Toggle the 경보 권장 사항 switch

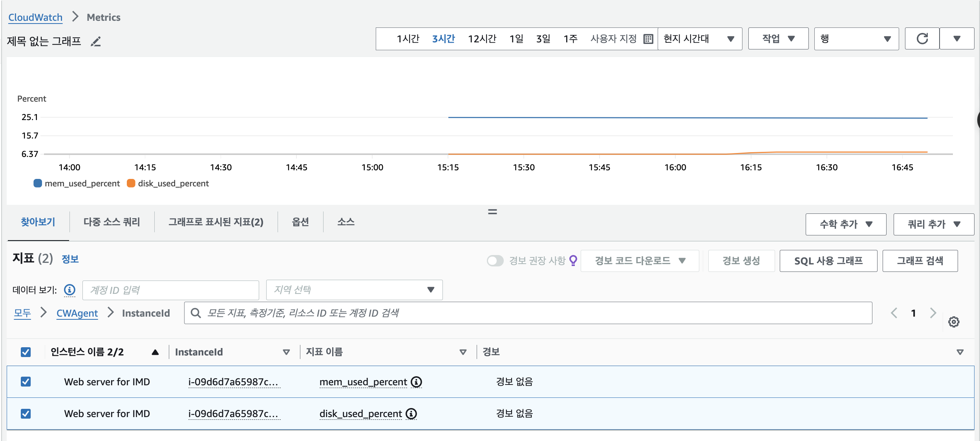[495, 261]
